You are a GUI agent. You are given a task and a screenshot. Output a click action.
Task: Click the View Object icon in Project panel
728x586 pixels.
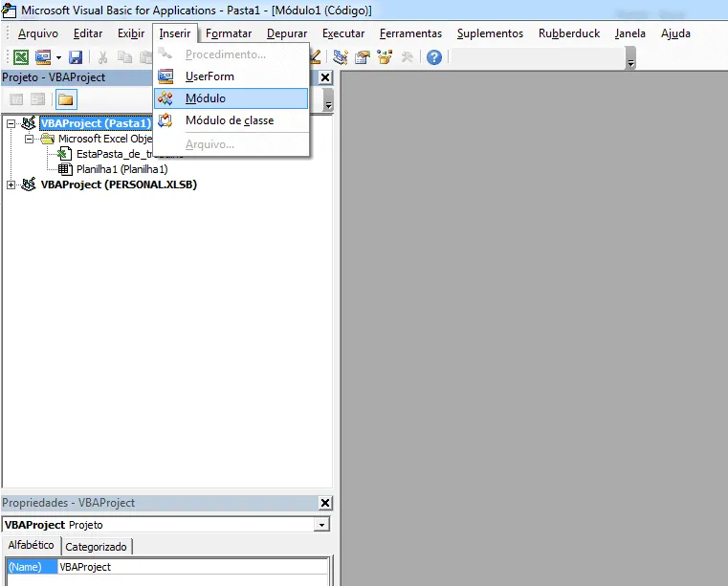(37, 99)
